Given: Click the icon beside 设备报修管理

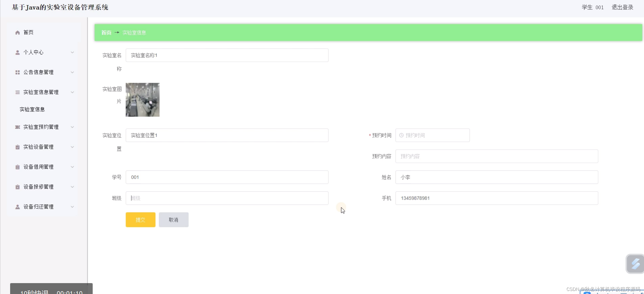Looking at the screenshot, I should pos(17,187).
